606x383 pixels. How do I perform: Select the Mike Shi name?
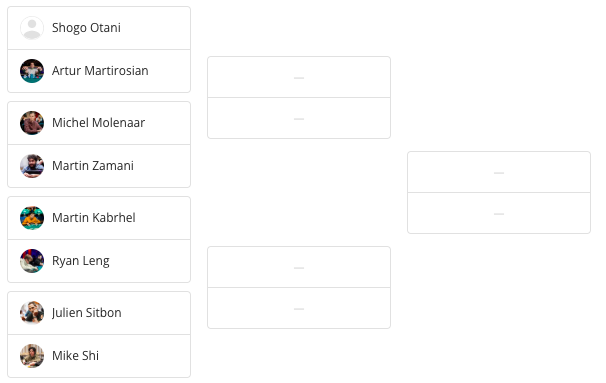pyautogui.click(x=75, y=356)
